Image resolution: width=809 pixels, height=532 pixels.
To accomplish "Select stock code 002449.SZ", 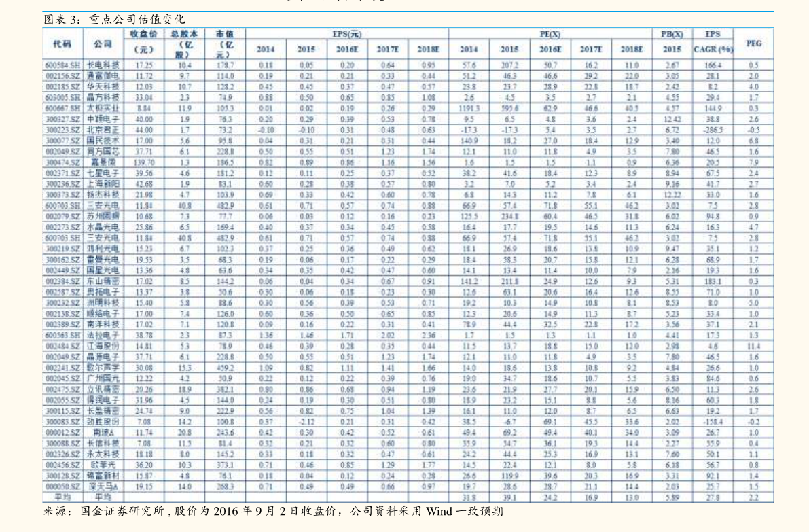I will pyautogui.click(x=62, y=270).
